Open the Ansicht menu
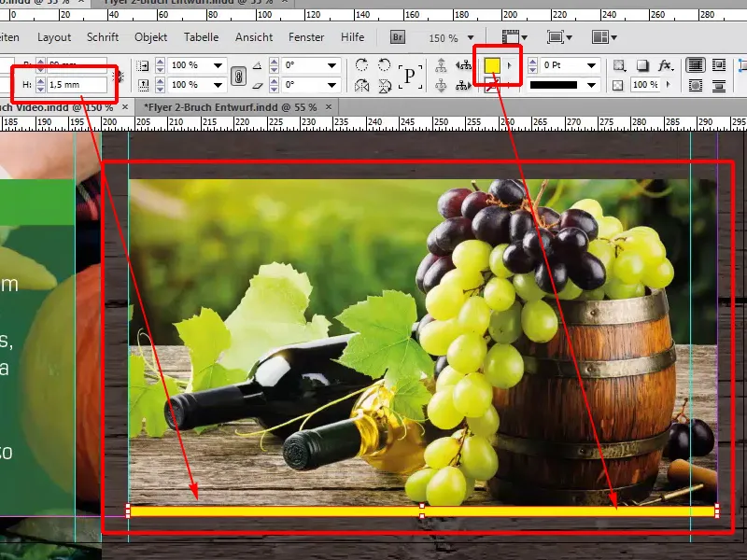Image resolution: width=747 pixels, height=560 pixels. (x=254, y=37)
